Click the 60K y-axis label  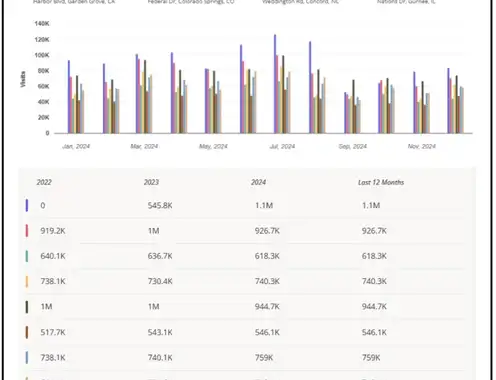(43, 86)
